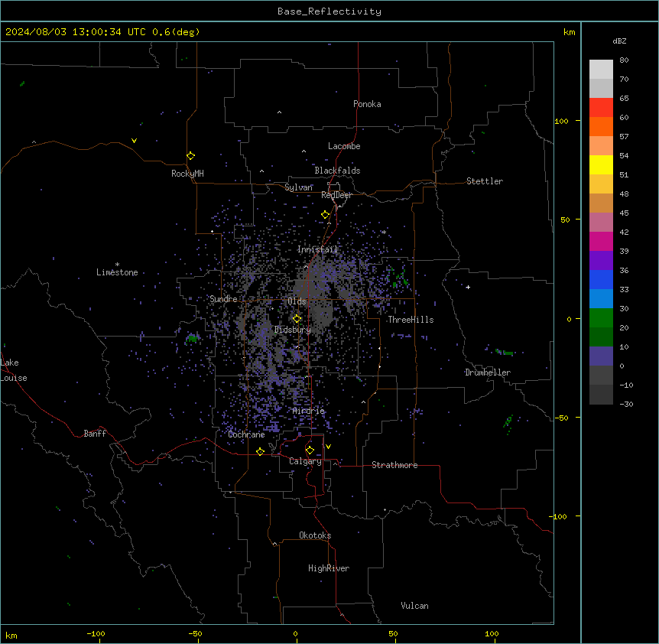Click the Vulcan town label

point(415,606)
